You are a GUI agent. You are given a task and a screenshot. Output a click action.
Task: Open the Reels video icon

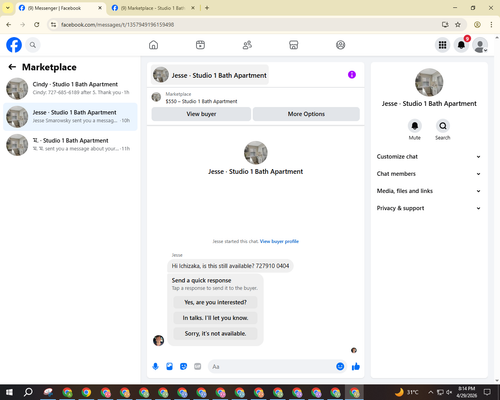tap(200, 45)
